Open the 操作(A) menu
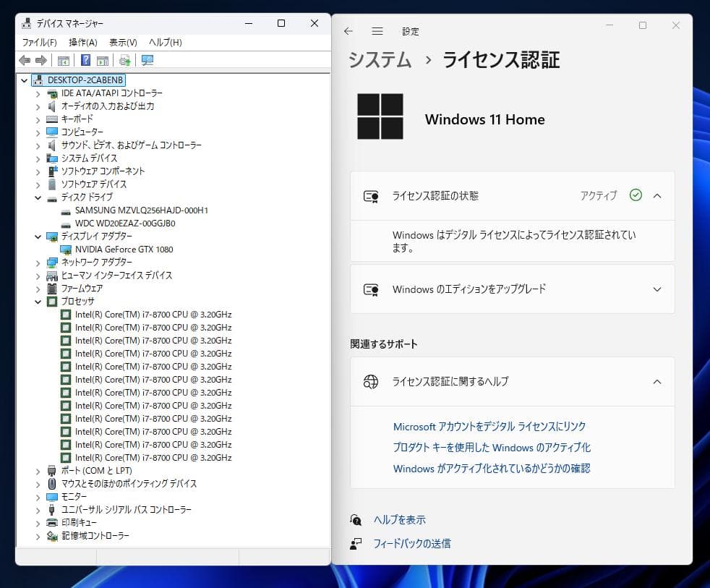Viewport: 710px width, 588px height. (83, 42)
